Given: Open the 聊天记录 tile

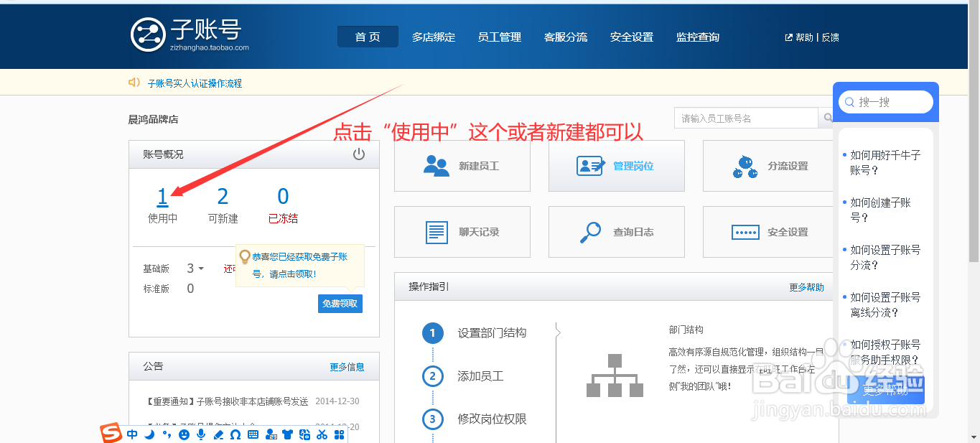Looking at the screenshot, I should coord(462,232).
